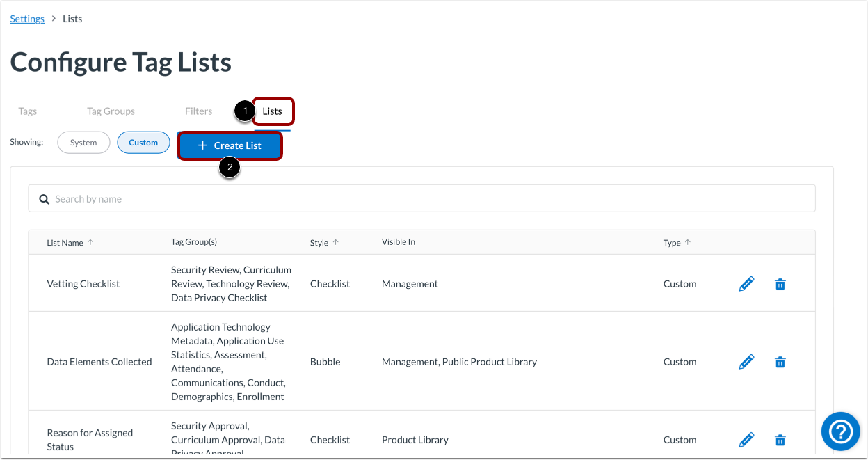Sort the table by List Name
Viewport: 868px width, 460px height.
coord(70,242)
